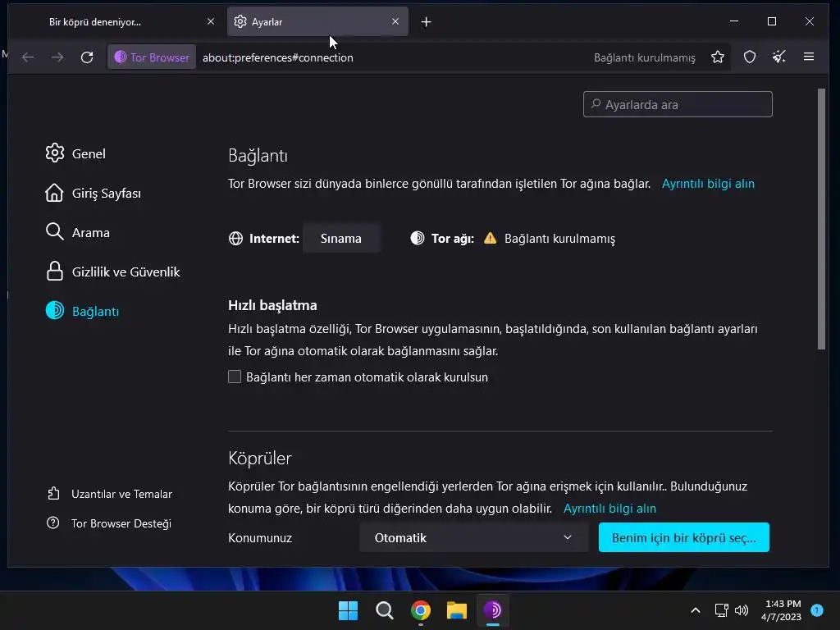Open Tor Browser Desteği link
840x630 pixels.
coord(109,523)
